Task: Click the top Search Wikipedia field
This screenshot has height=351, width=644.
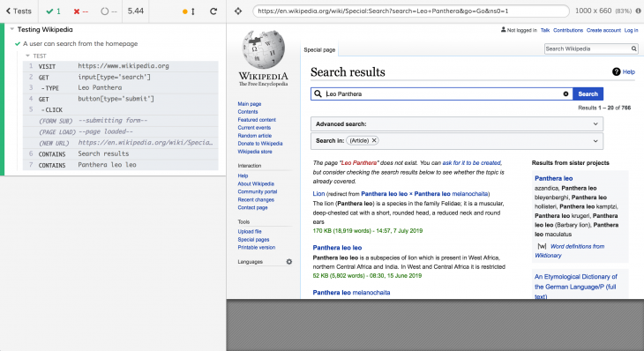Action: coord(588,49)
